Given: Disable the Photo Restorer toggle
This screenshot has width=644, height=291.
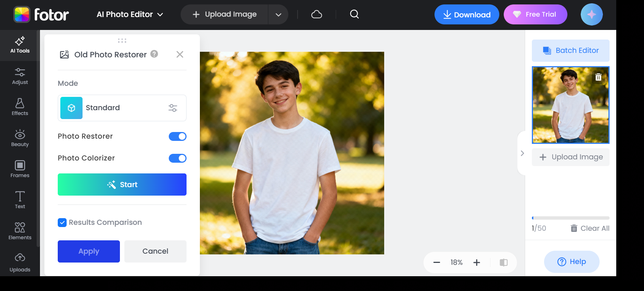Looking at the screenshot, I should pyautogui.click(x=178, y=136).
